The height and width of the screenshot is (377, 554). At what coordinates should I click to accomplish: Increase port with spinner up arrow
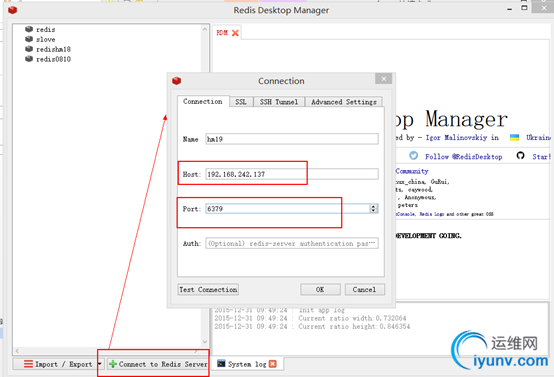(x=373, y=206)
